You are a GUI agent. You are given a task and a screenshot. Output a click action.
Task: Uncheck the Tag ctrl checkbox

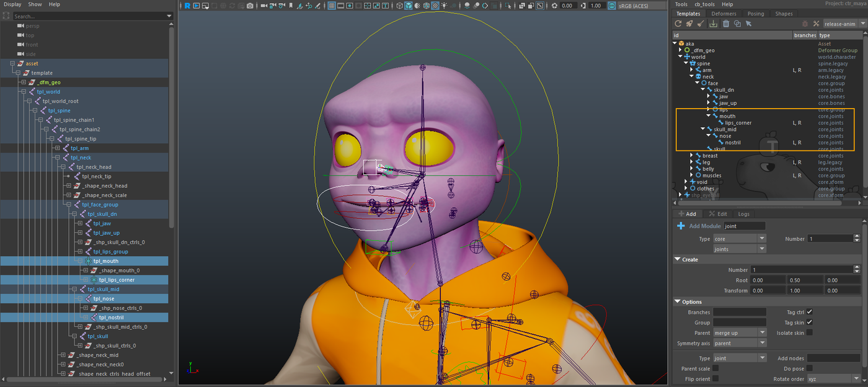pyautogui.click(x=810, y=312)
